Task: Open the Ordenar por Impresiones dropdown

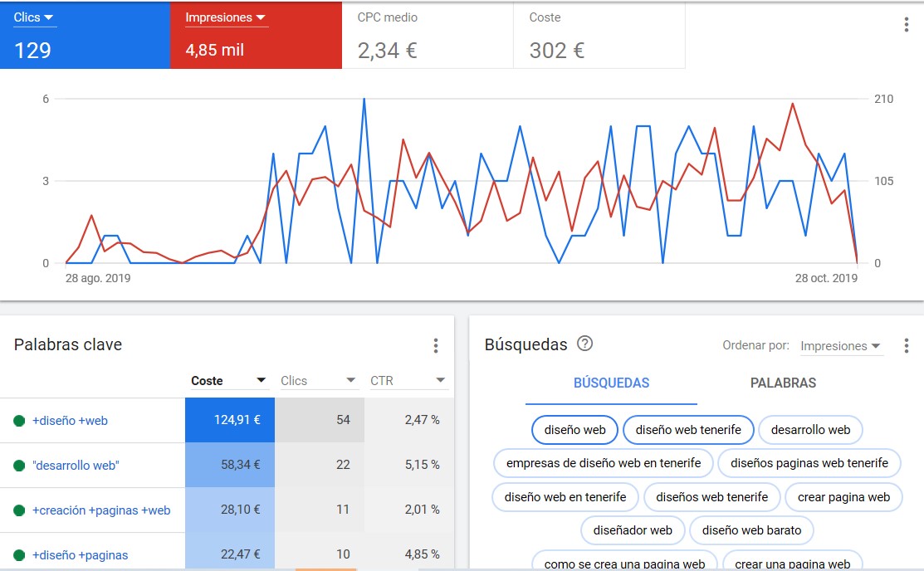Action: pyautogui.click(x=841, y=346)
